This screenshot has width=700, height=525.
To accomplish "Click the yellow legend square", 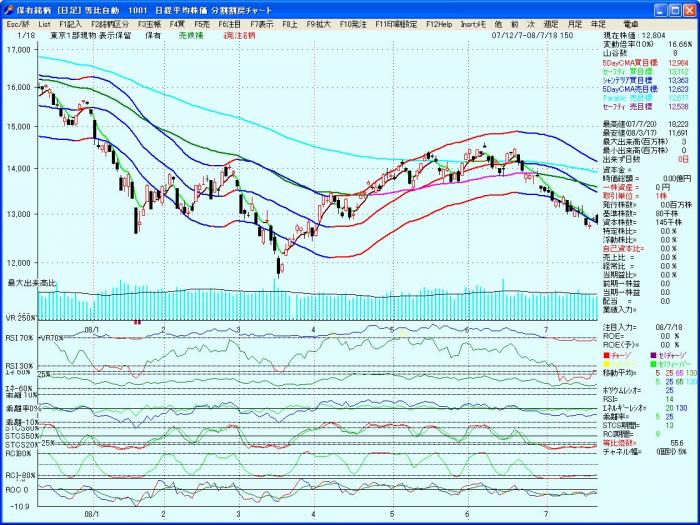I will 606,364.
